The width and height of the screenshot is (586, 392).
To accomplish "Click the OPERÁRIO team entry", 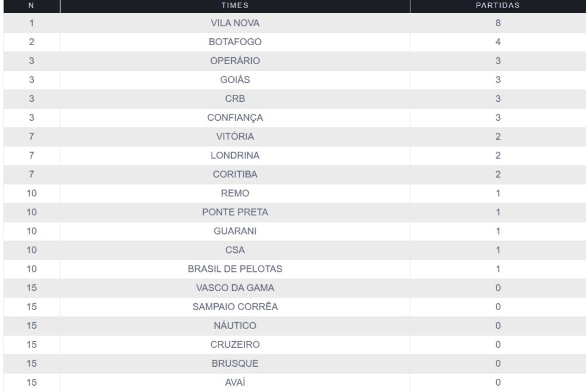I will 235,61.
